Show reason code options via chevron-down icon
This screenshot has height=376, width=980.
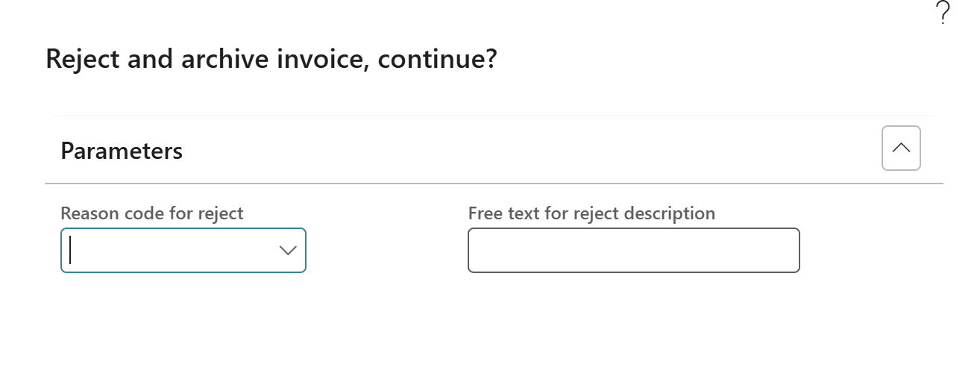(287, 251)
